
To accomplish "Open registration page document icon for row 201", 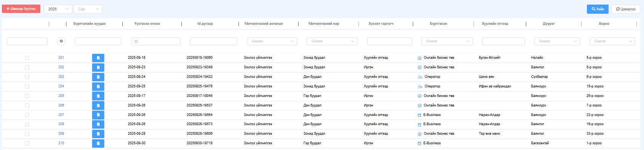I will 98,58.
